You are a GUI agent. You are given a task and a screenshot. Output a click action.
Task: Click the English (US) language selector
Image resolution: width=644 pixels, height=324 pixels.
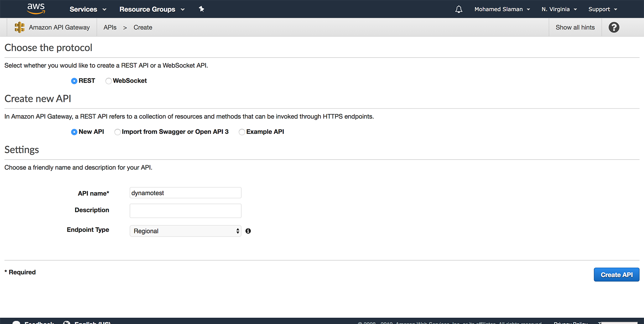tap(87, 322)
